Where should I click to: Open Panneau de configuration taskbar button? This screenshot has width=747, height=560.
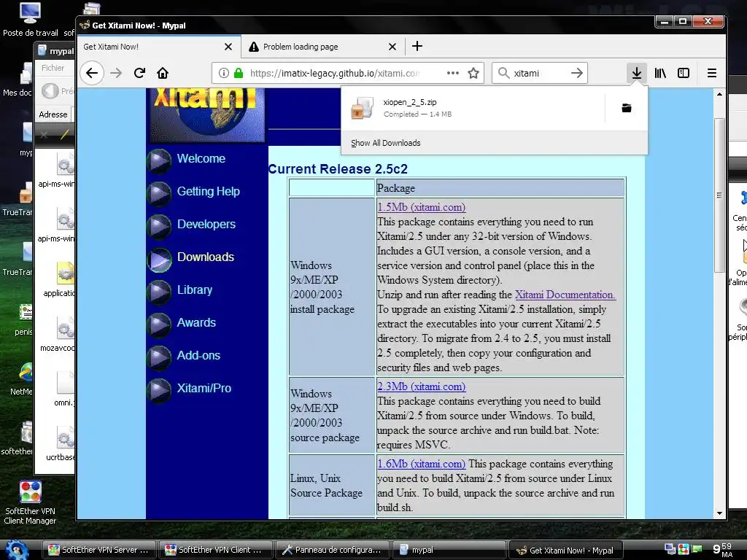[332, 550]
